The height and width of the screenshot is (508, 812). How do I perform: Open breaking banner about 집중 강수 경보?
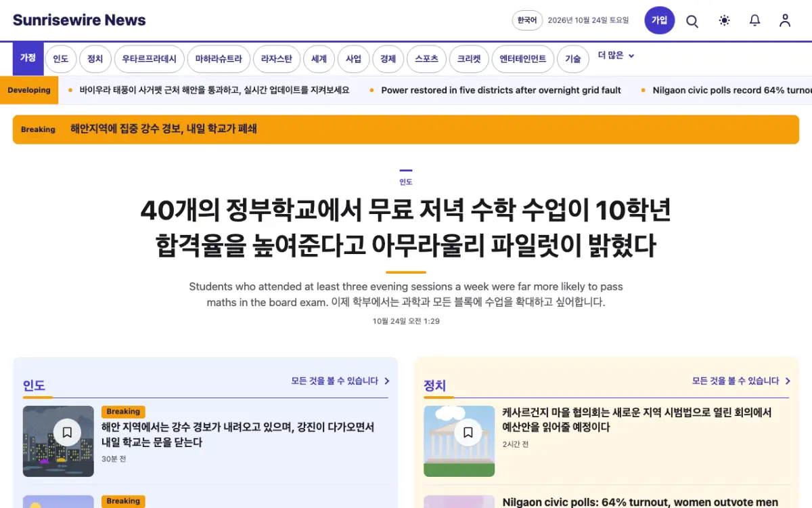pyautogui.click(x=406, y=129)
